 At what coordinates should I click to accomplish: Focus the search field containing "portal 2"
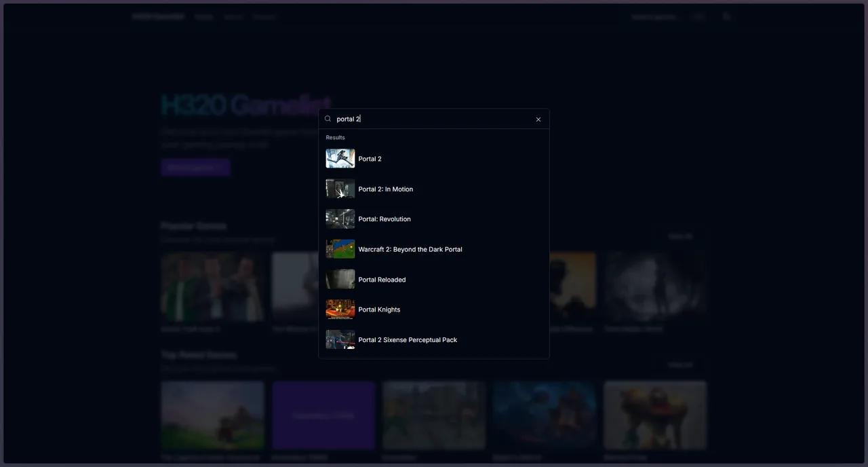pyautogui.click(x=433, y=119)
